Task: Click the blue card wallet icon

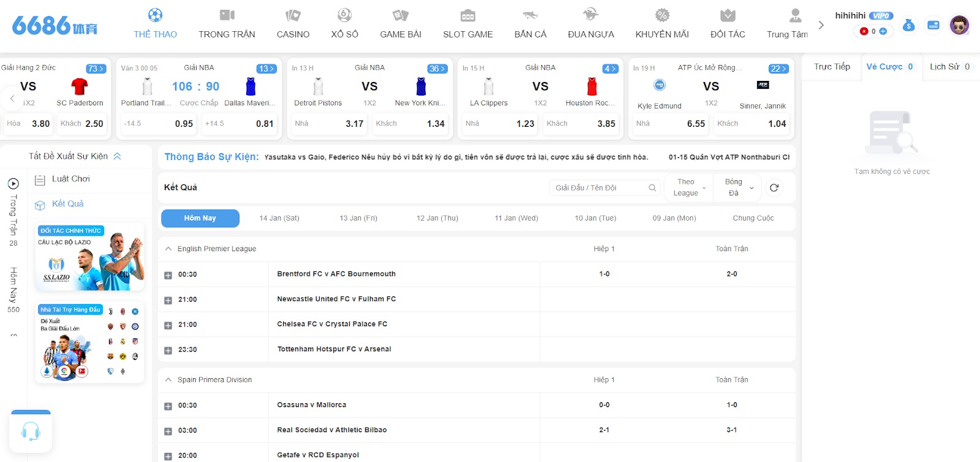Action: (x=933, y=25)
